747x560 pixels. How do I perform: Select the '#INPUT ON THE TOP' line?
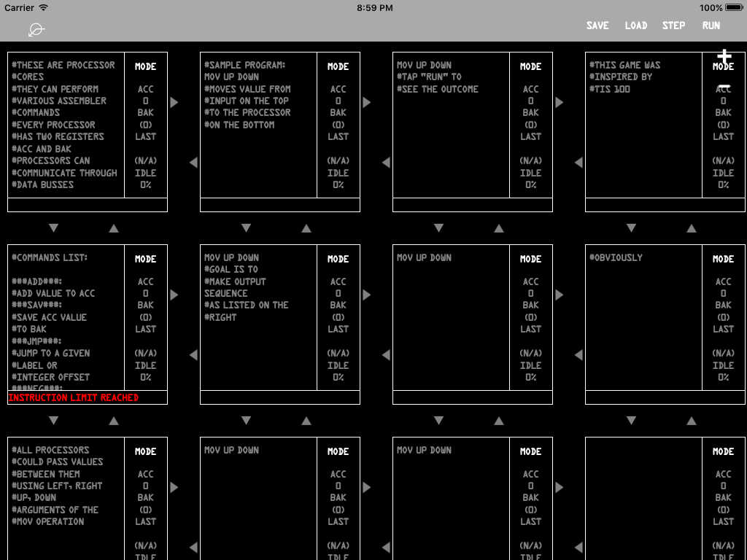247,101
